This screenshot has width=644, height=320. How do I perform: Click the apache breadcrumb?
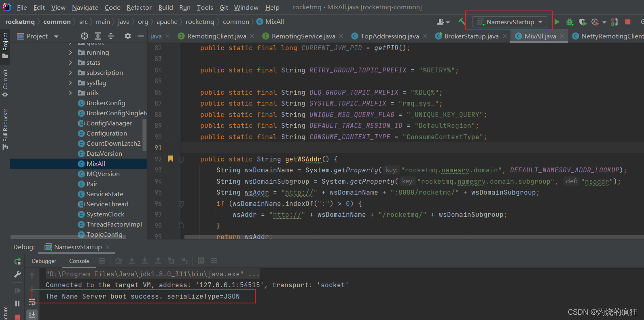(x=167, y=21)
